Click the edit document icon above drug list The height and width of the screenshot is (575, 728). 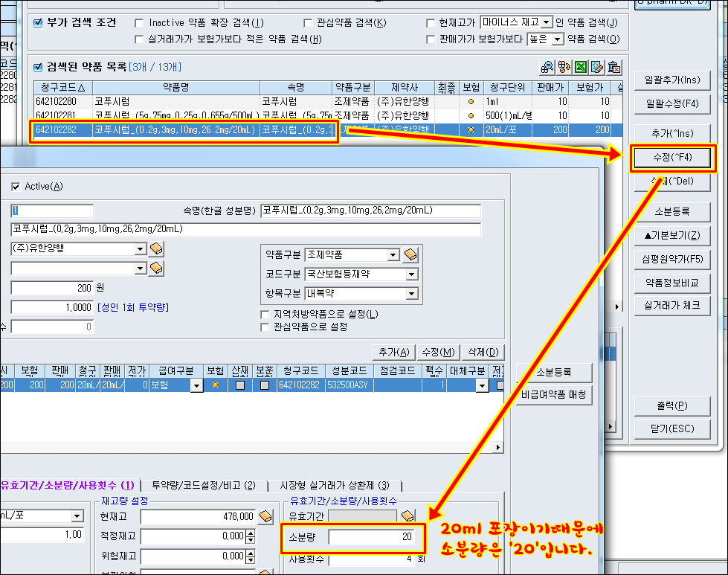597,68
